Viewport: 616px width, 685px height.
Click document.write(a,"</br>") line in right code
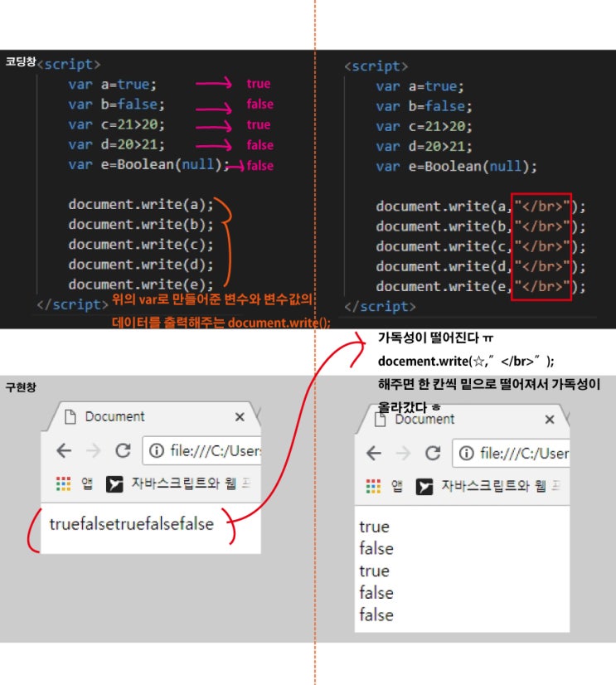pyautogui.click(x=481, y=206)
